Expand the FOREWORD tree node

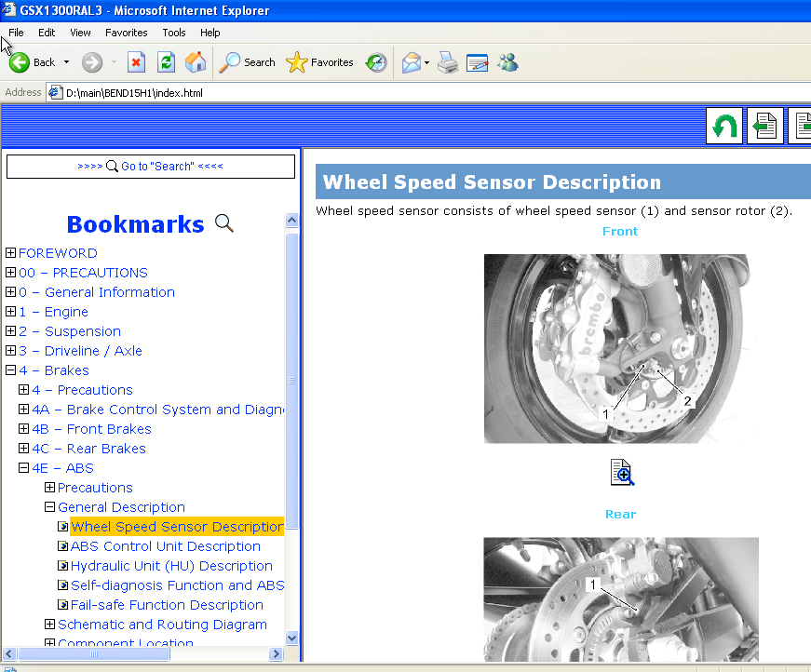[10, 253]
